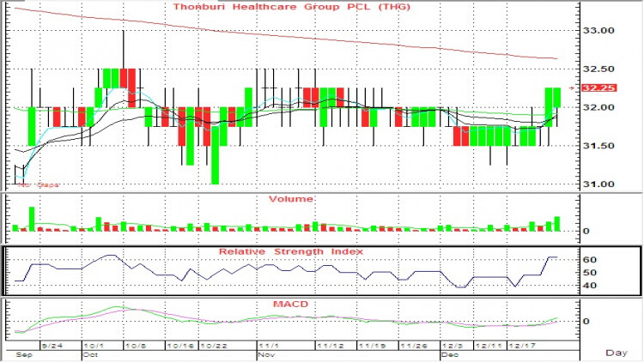Select the 11/12 date marker
This screenshot has width=644, height=362.
[331, 346]
